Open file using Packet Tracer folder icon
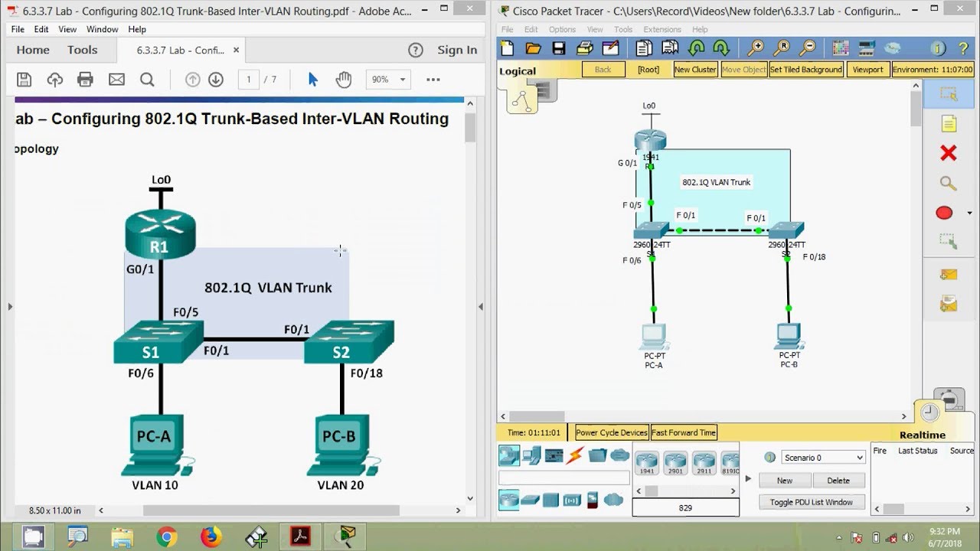This screenshot has width=980, height=551. tap(534, 48)
